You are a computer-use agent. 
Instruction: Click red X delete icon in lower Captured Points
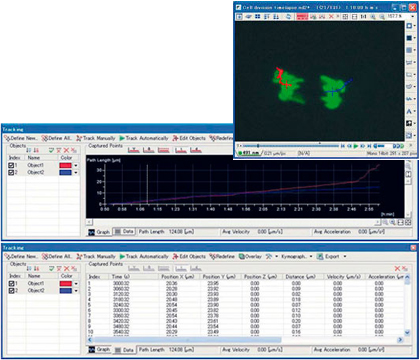[x=397, y=268]
